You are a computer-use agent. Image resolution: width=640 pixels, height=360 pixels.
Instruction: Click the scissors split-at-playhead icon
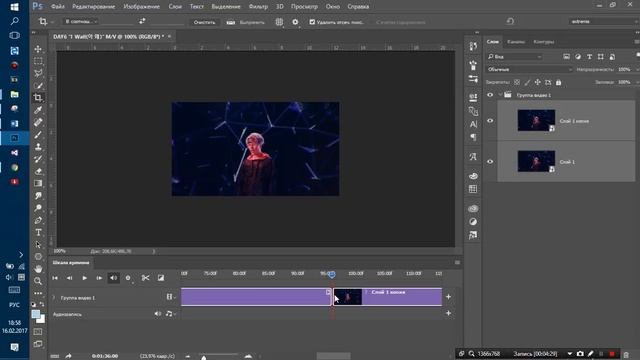click(x=145, y=278)
